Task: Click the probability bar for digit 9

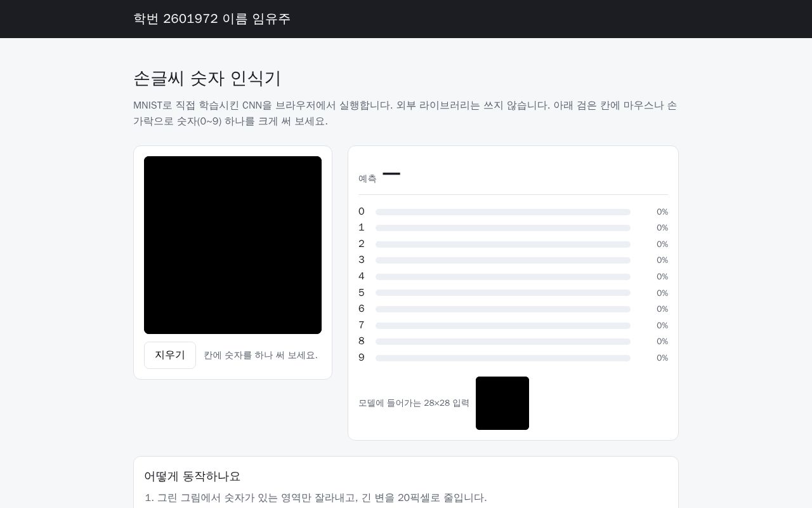Action: coord(503,358)
